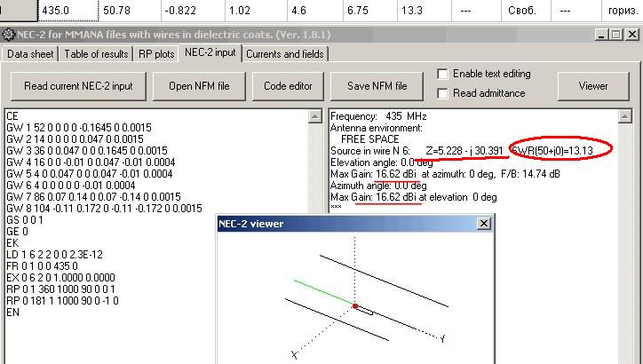Viewport: 643px width, 364px height.
Task: Click the line 'GW 1 52 0 0 0 0 -0.1645 0 0.0015'
Action: [79, 128]
